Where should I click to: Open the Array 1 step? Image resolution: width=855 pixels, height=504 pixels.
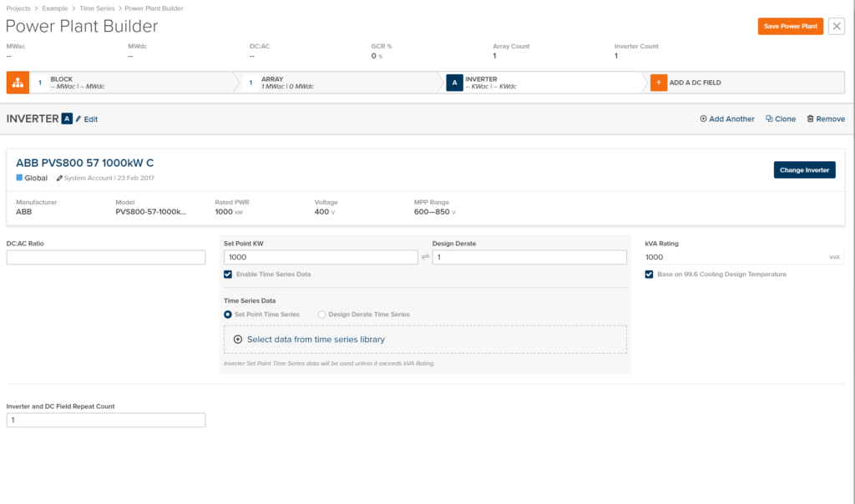(x=338, y=83)
